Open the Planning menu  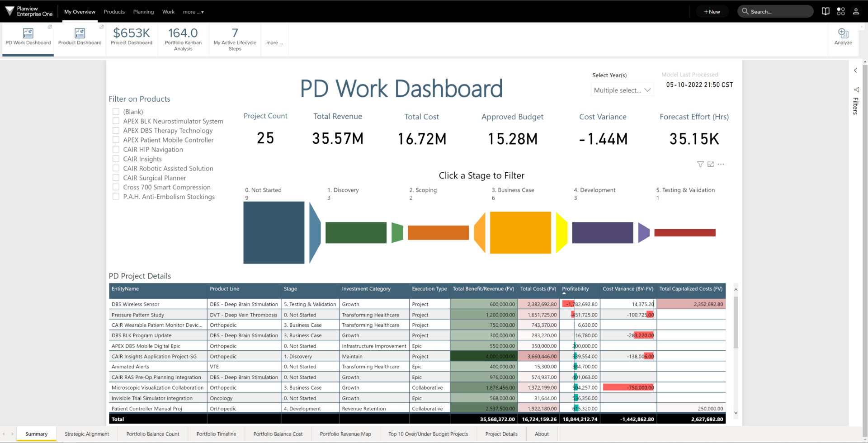(x=143, y=12)
